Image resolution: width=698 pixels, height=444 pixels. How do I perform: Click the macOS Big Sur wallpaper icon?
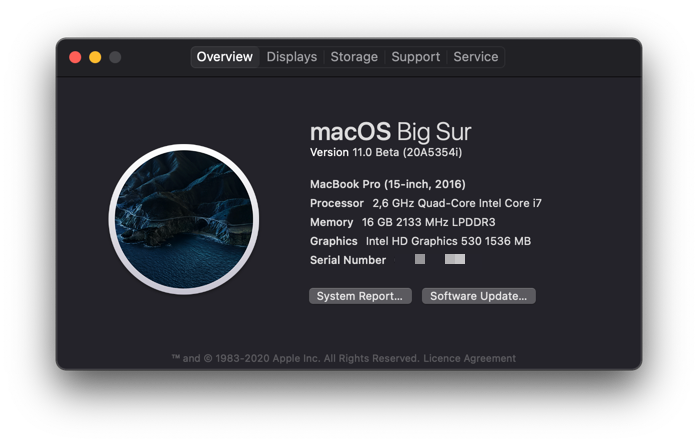[184, 219]
